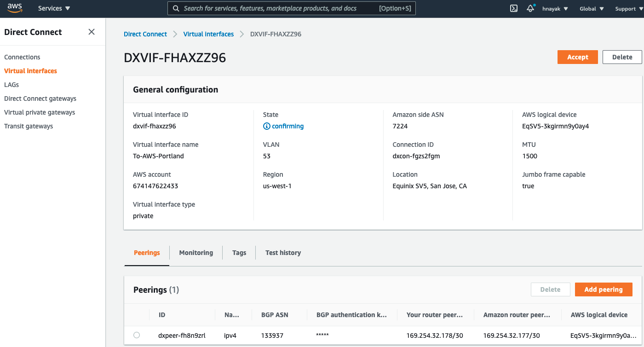Click the info icon next to confirming state

pos(266,126)
